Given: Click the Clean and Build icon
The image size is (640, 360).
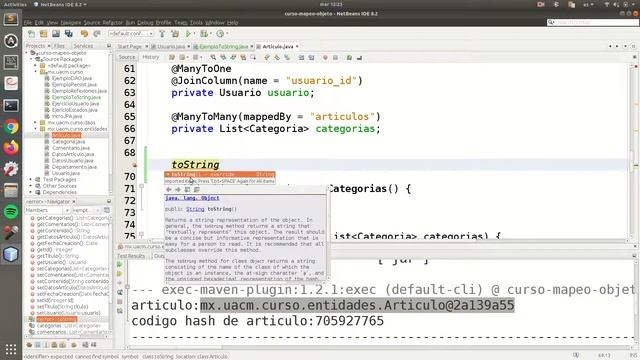Looking at the screenshot, I should 175,34.
